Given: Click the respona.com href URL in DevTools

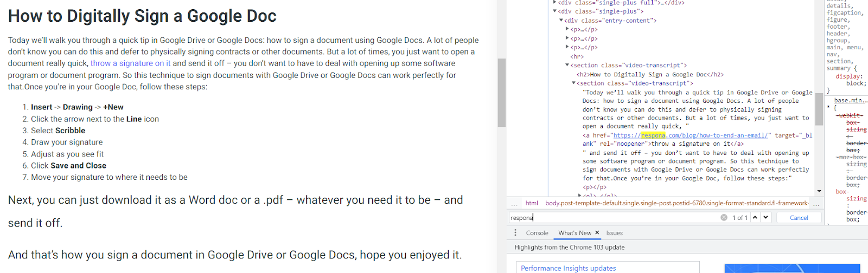Looking at the screenshot, I should pyautogui.click(x=690, y=135).
